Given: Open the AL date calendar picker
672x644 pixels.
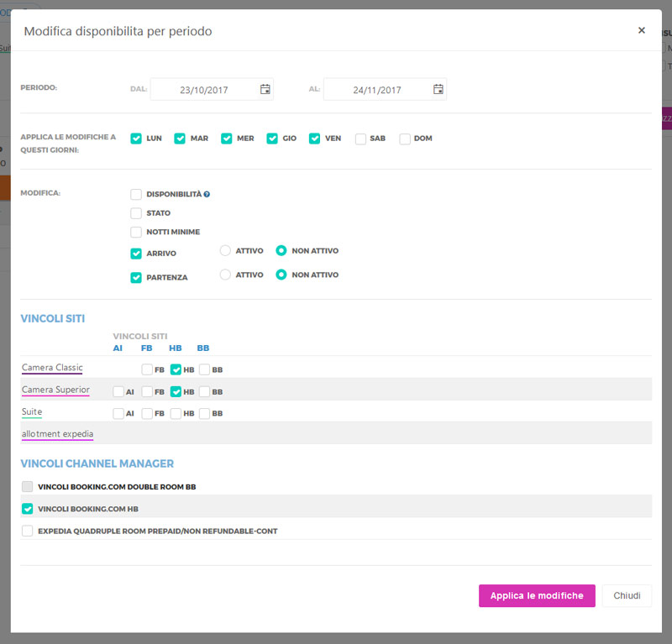Looking at the screenshot, I should coord(438,89).
